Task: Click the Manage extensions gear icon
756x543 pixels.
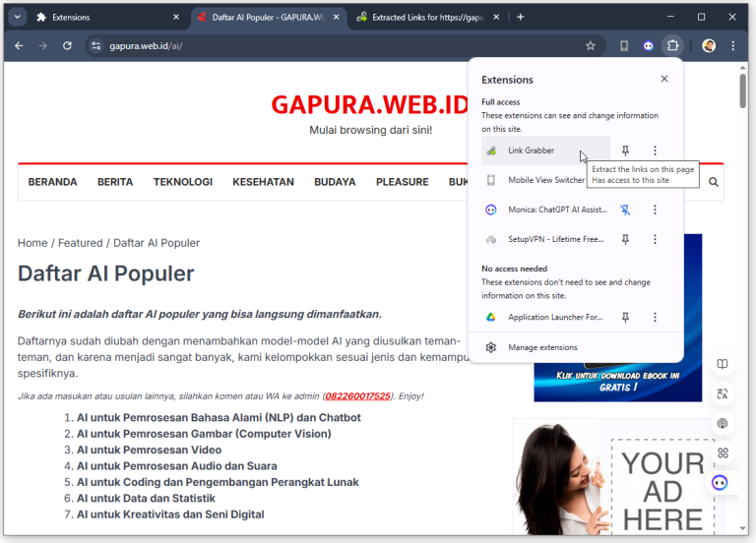Action: coord(491,347)
